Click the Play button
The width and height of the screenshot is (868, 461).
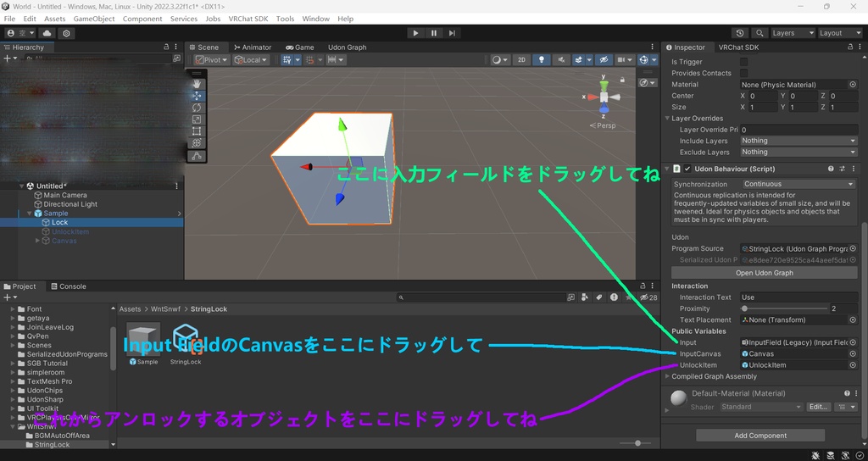tap(415, 33)
